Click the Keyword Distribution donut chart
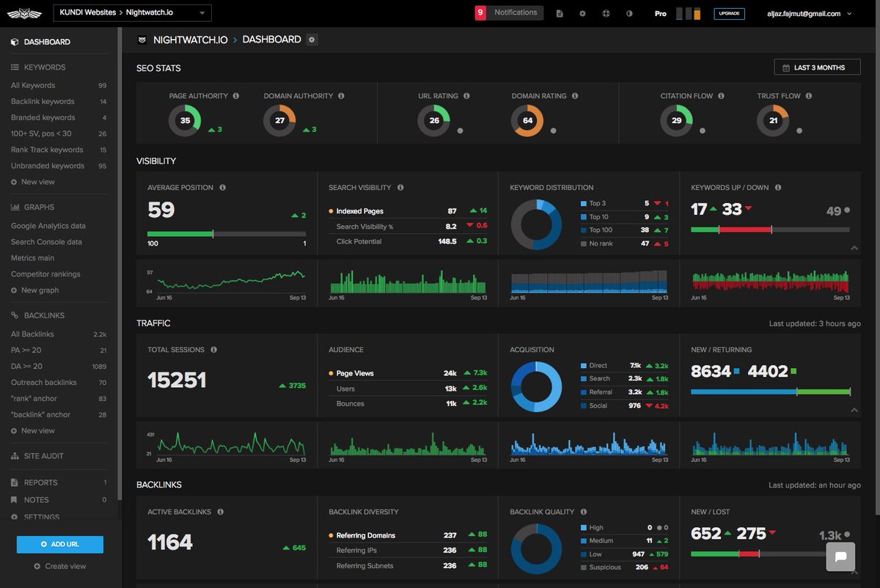Viewport: 880px width, 588px height. point(537,224)
